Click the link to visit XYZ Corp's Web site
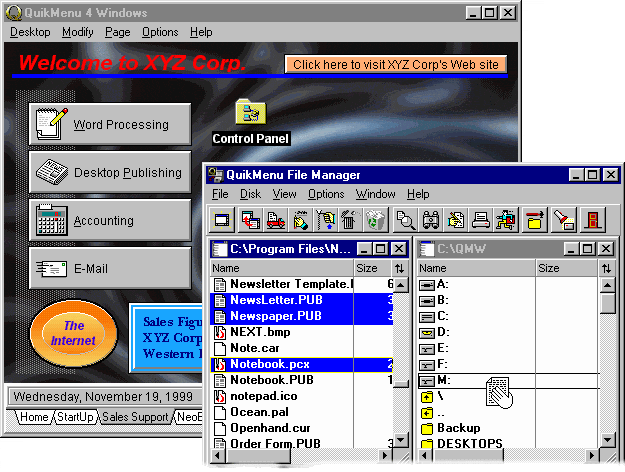Image resolution: width=625 pixels, height=472 pixels. tap(396, 65)
